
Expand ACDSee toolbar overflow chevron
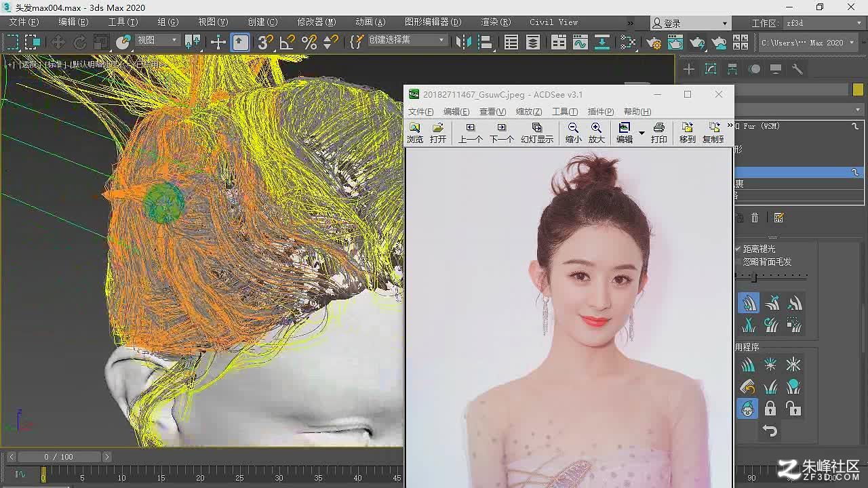(x=730, y=126)
